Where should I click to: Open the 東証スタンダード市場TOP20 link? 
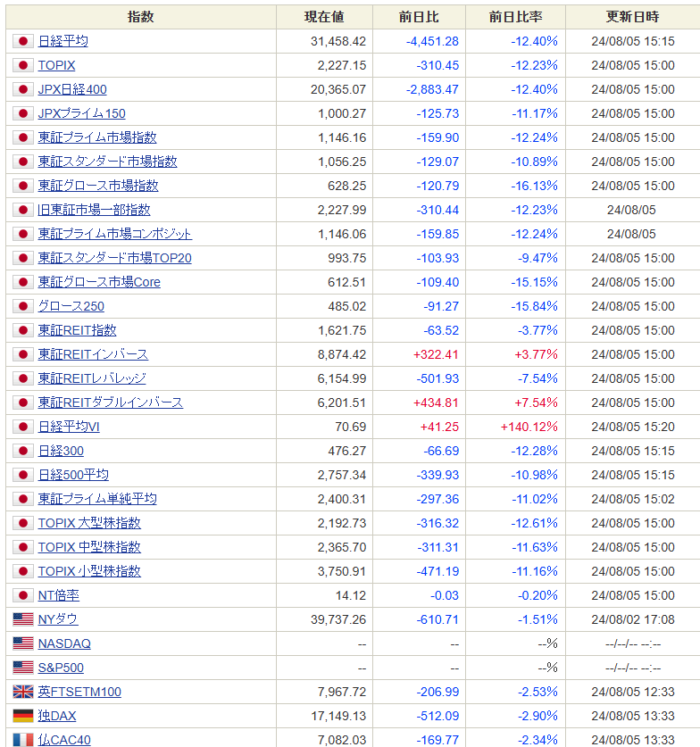[115, 258]
